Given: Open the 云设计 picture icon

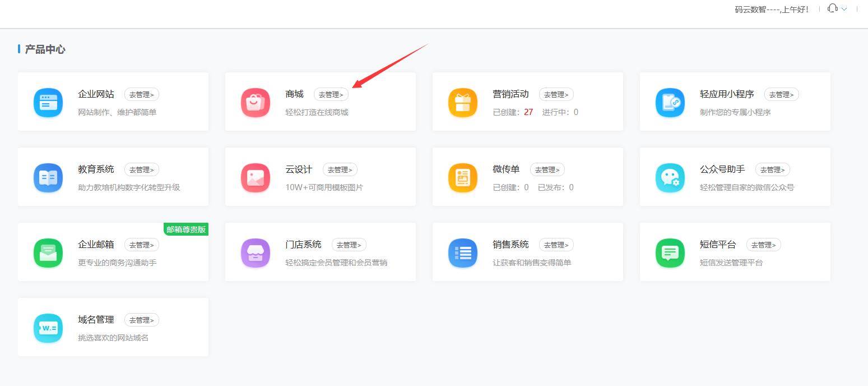Looking at the screenshot, I should 256,177.
